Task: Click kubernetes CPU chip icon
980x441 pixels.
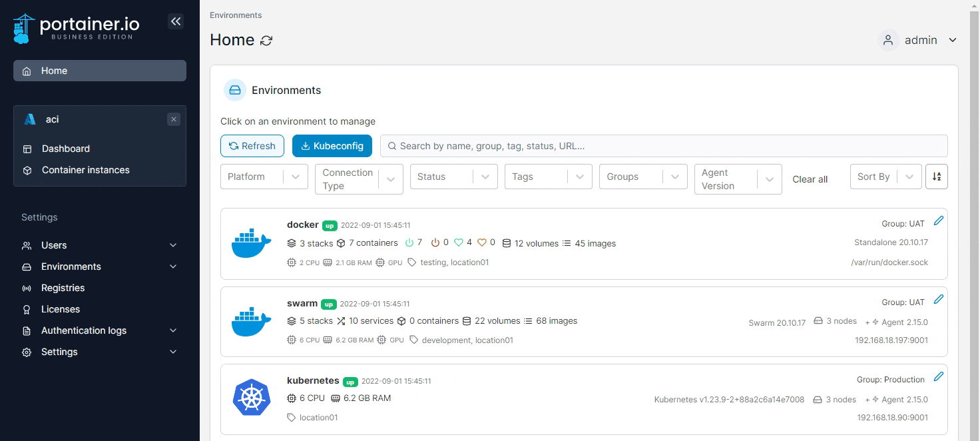Action: tap(292, 398)
